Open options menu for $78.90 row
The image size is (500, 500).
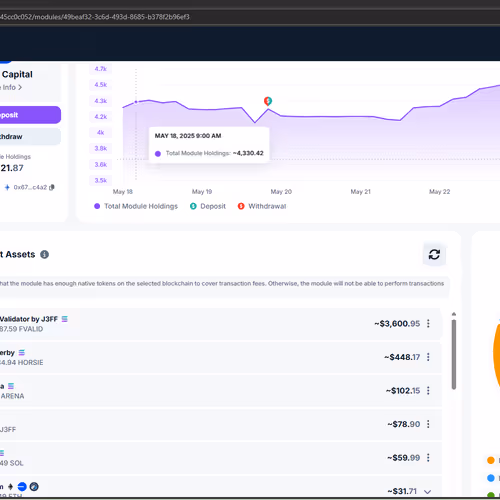coord(428,424)
